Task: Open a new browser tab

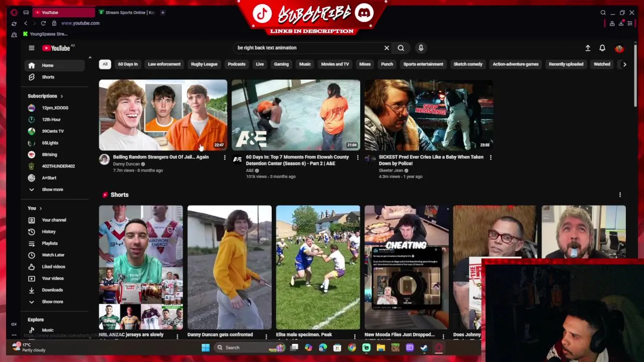Action: [x=163, y=13]
